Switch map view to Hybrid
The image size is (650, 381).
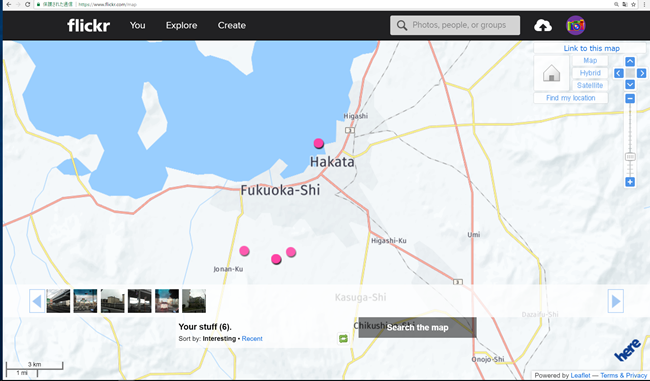click(x=590, y=73)
